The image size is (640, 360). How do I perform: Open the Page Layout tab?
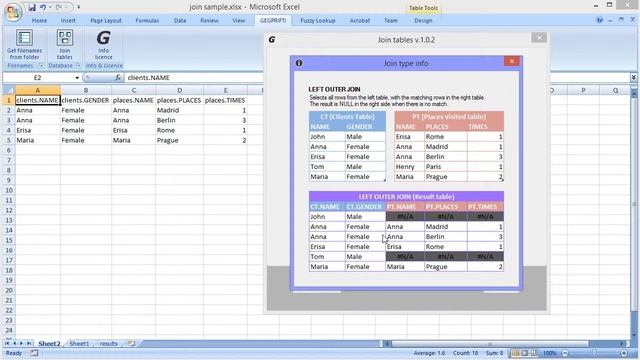point(106,20)
